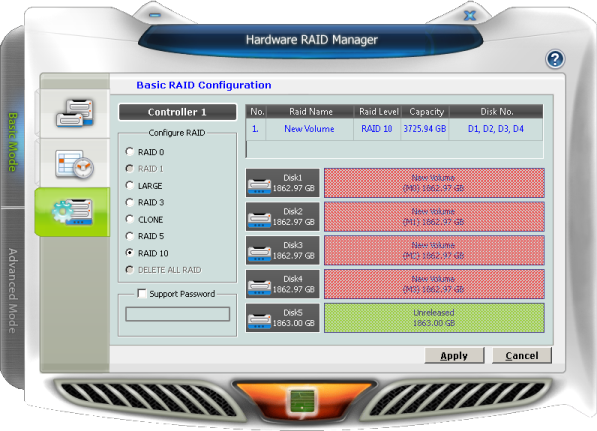Click the green Unreleased Disk5 bar

(x=434, y=318)
